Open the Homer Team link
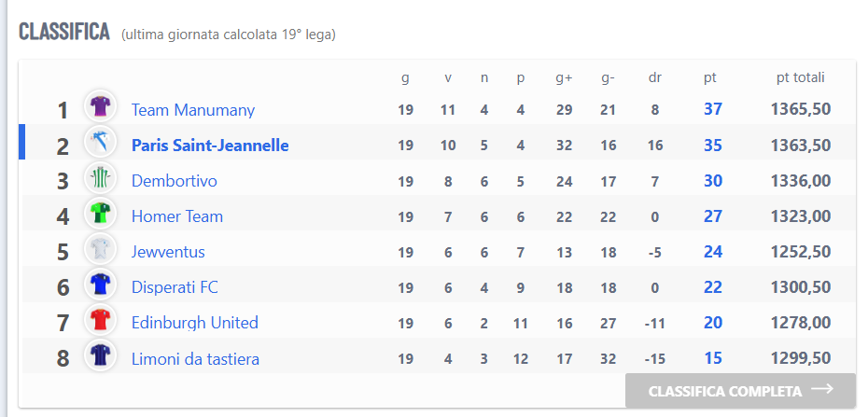The height and width of the screenshot is (417, 868). 177,216
